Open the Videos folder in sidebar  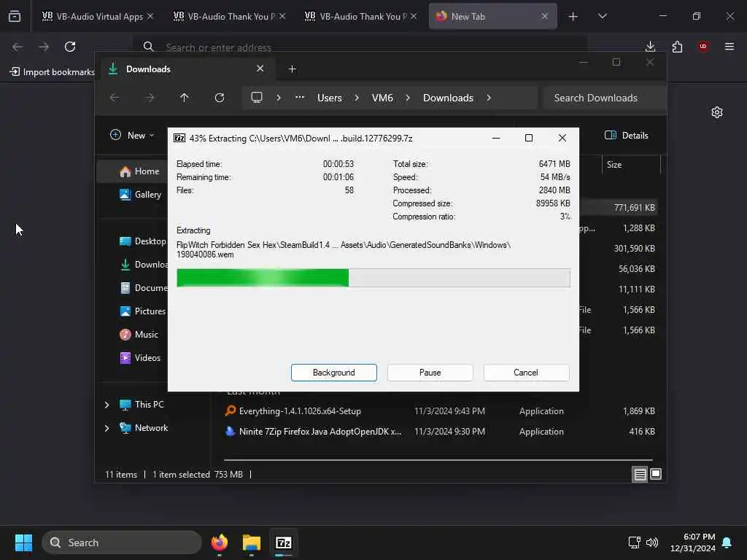point(140,357)
